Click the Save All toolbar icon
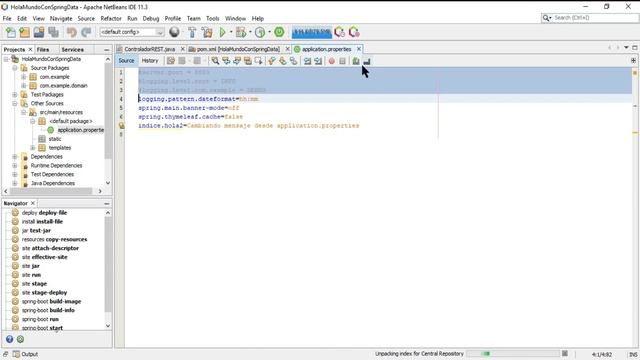 (x=53, y=32)
